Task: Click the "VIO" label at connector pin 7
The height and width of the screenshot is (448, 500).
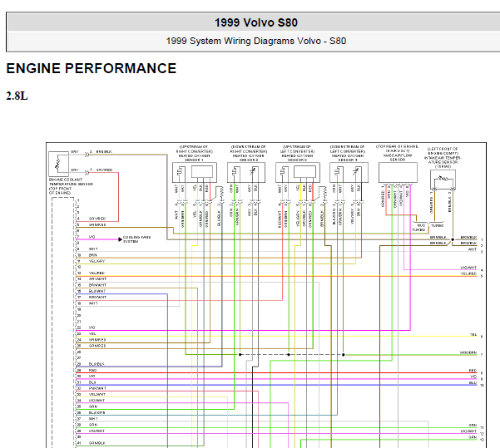Action: [92, 237]
